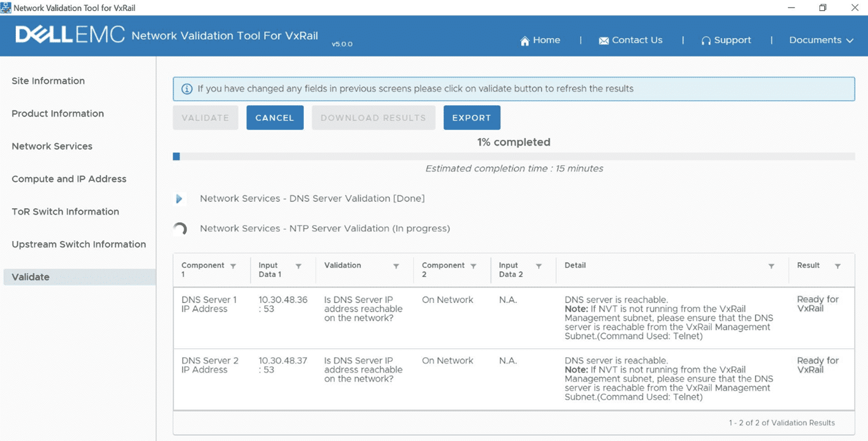Navigate to ToR Switch Information
This screenshot has width=868, height=441.
[65, 212]
